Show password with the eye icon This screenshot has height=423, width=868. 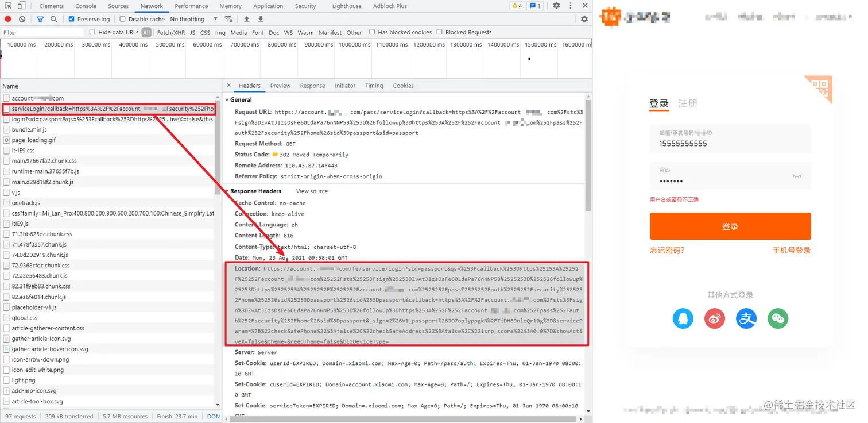coord(797,176)
